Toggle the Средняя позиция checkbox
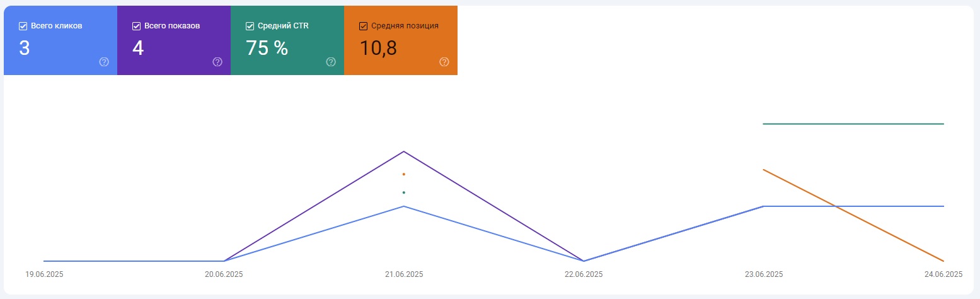The width and height of the screenshot is (980, 299). (363, 26)
